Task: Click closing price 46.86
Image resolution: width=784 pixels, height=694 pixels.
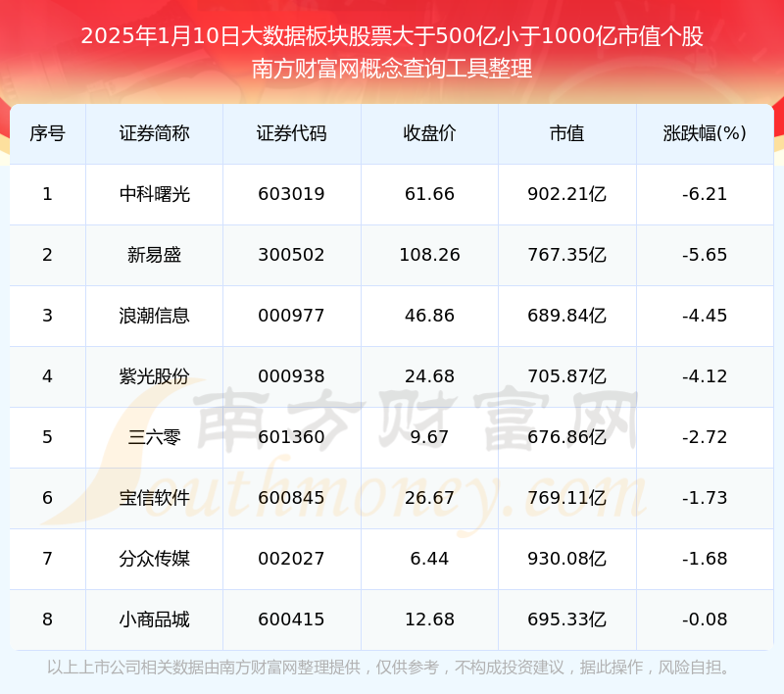Action: 429,316
